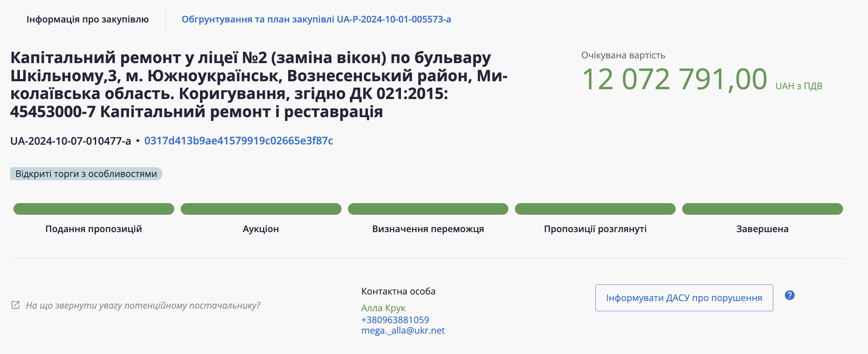Click the blue question mark help icon
The width and height of the screenshot is (868, 354).
point(790,295)
